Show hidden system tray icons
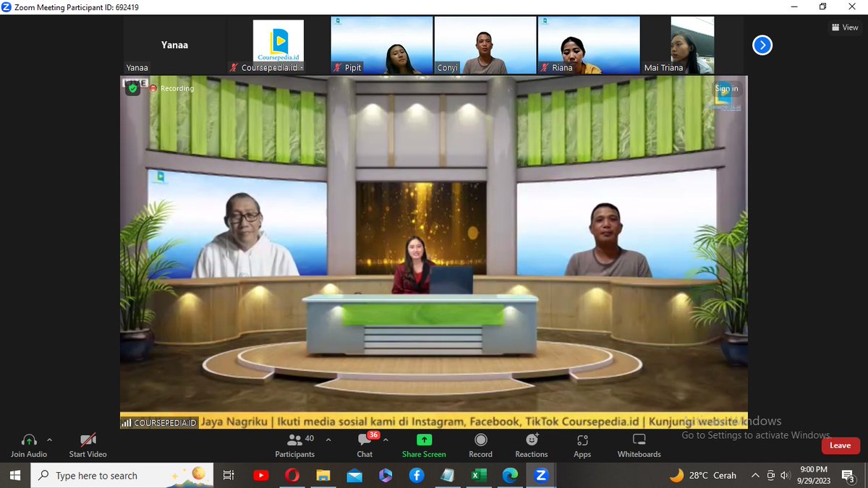Screen dimensions: 868x488 755,476
